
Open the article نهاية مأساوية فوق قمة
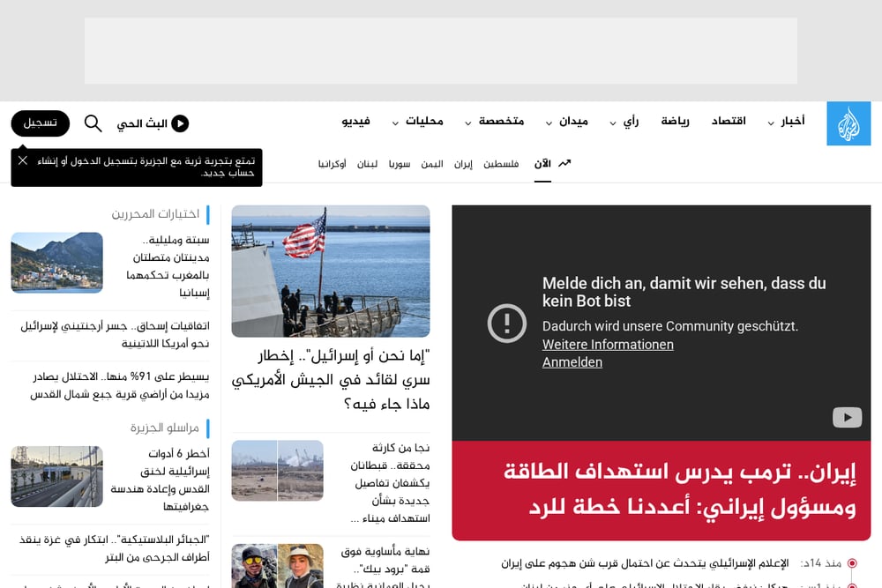(x=384, y=567)
